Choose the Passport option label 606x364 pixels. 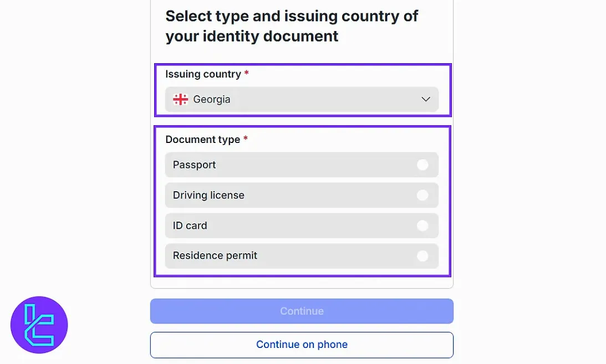(194, 165)
